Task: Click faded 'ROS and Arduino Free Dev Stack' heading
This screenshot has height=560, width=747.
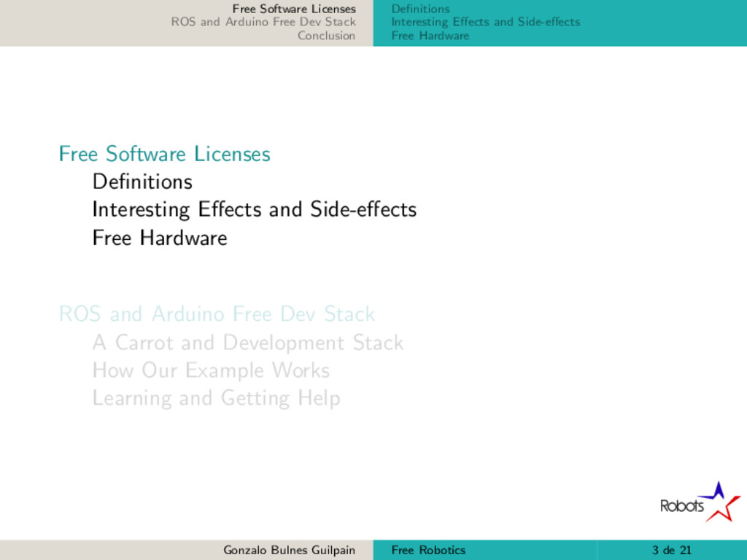Action: coord(217,314)
